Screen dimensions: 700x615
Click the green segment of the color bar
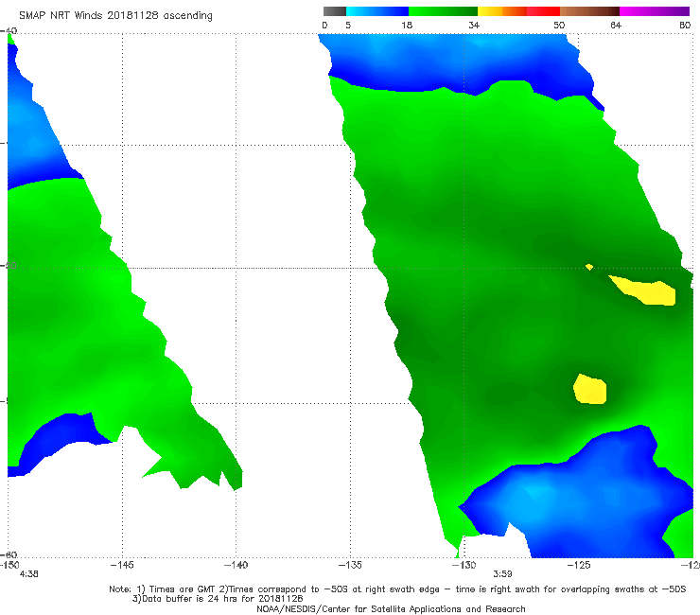pos(443,11)
